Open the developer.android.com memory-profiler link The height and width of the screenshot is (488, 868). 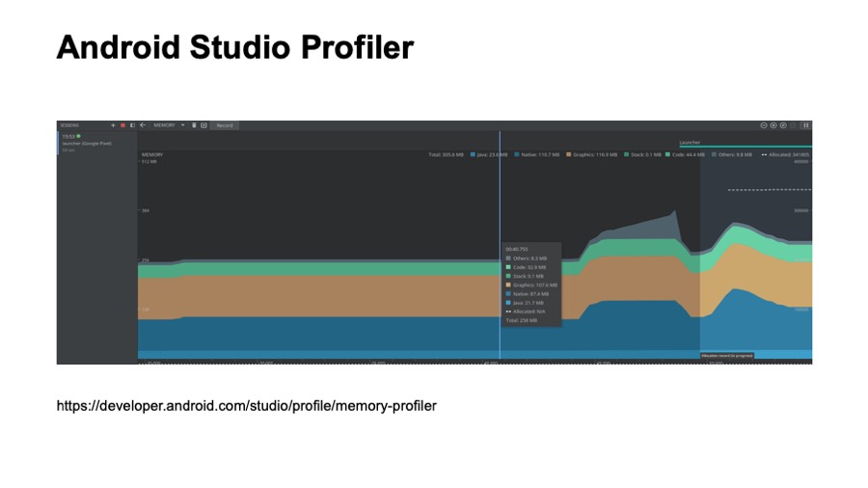(247, 406)
